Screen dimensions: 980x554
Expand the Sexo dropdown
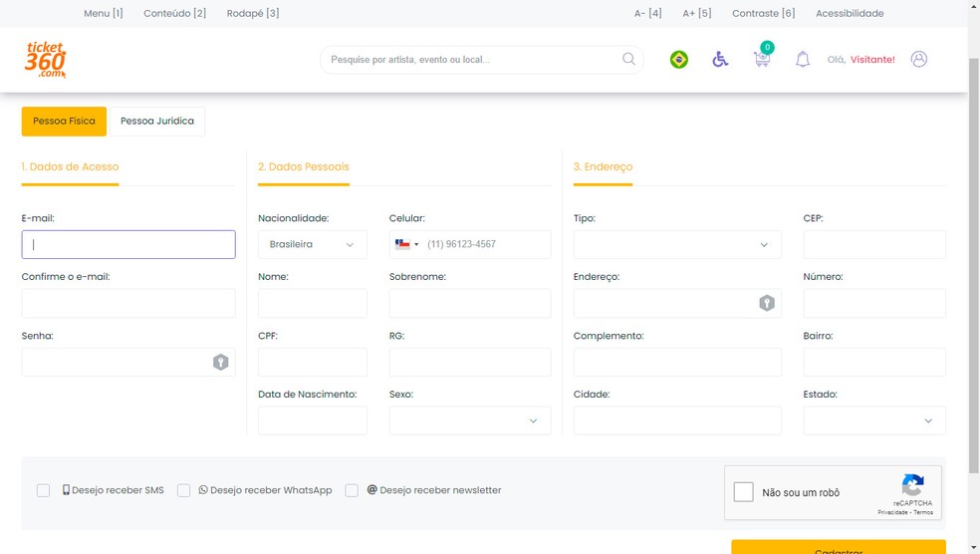point(469,420)
